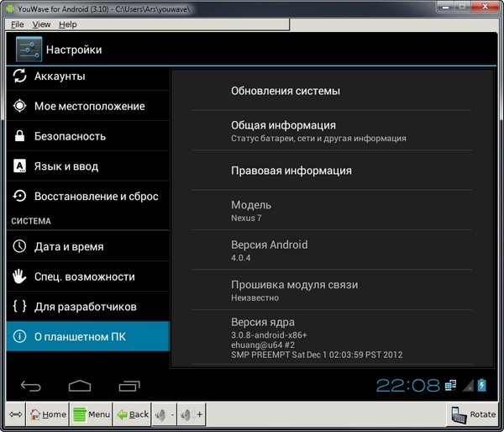Click the battery status icon
504x432 pixels.
coord(481,386)
